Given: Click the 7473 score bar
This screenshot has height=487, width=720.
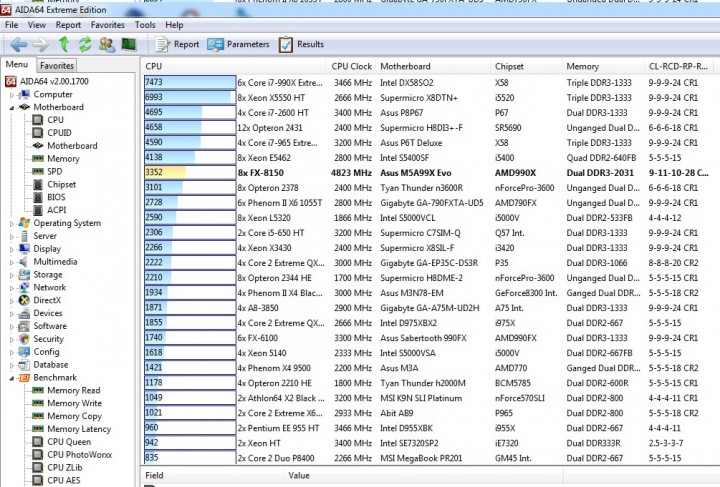Looking at the screenshot, I should [190, 82].
